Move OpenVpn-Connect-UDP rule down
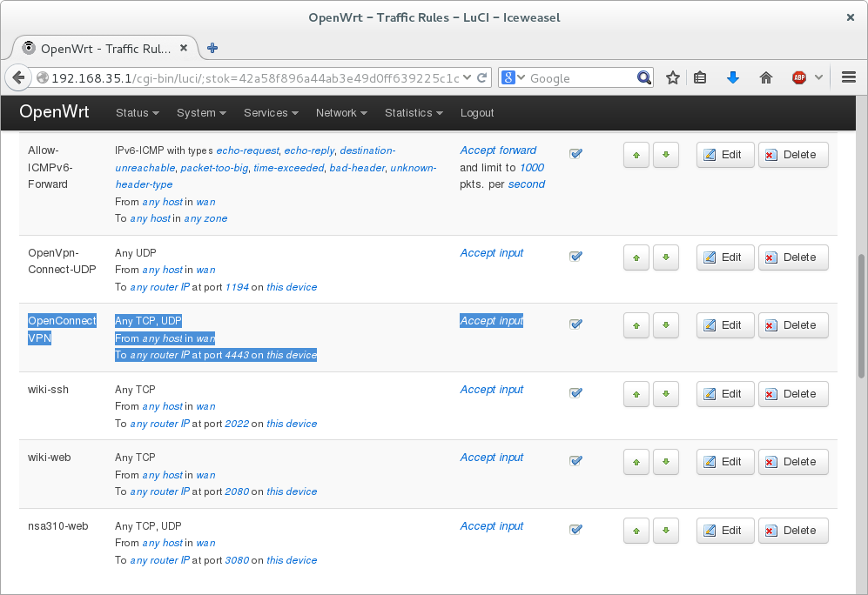Screen dimensions: 868x595 coord(666,257)
